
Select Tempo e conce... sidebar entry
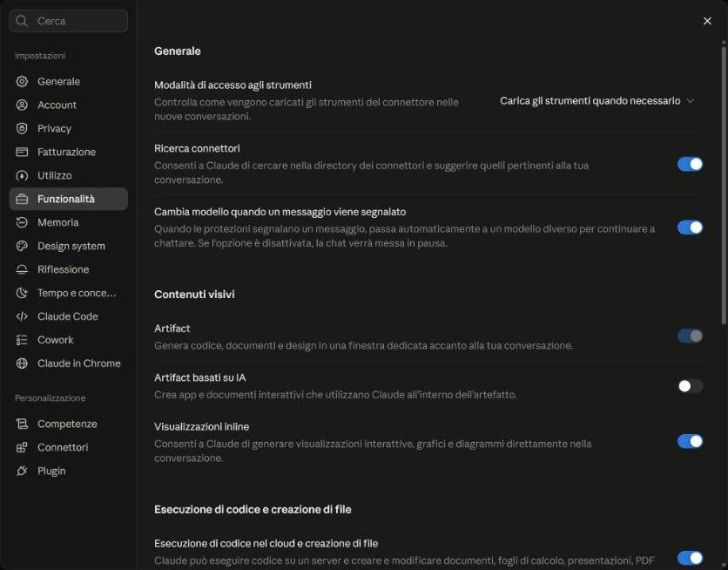click(x=68, y=293)
